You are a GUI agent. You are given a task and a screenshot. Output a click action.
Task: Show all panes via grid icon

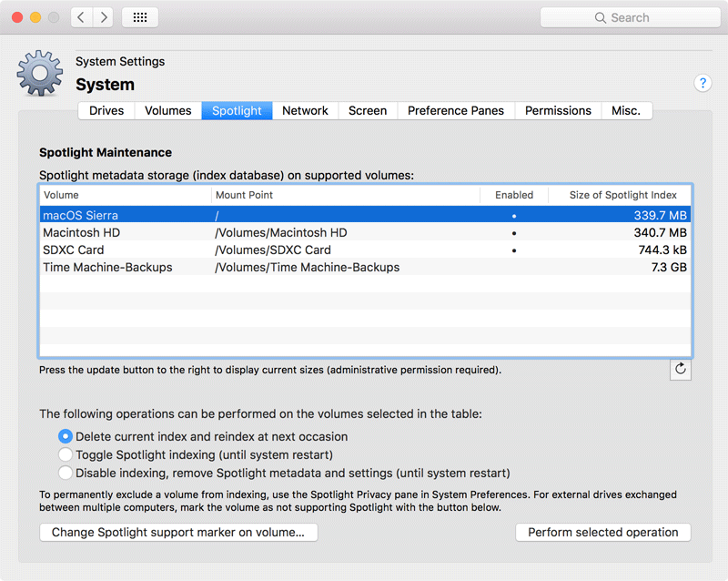(x=140, y=17)
